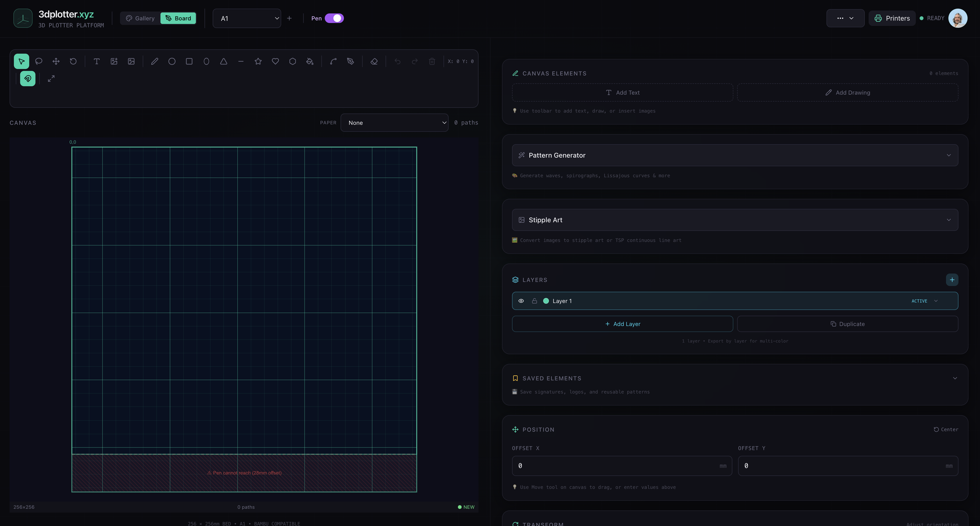Click the Add Layer button
The image size is (980, 526).
623,324
